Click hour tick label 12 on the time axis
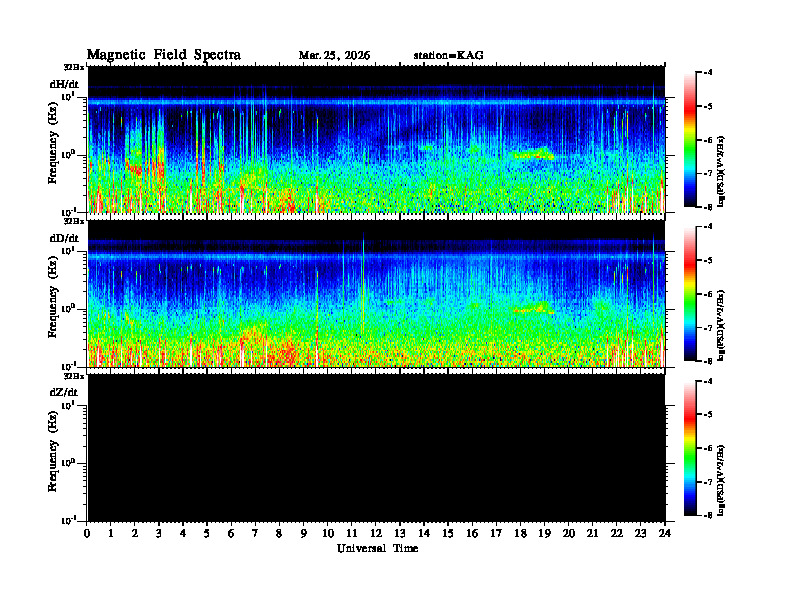This screenshot has height=612, width=792. coord(375,534)
